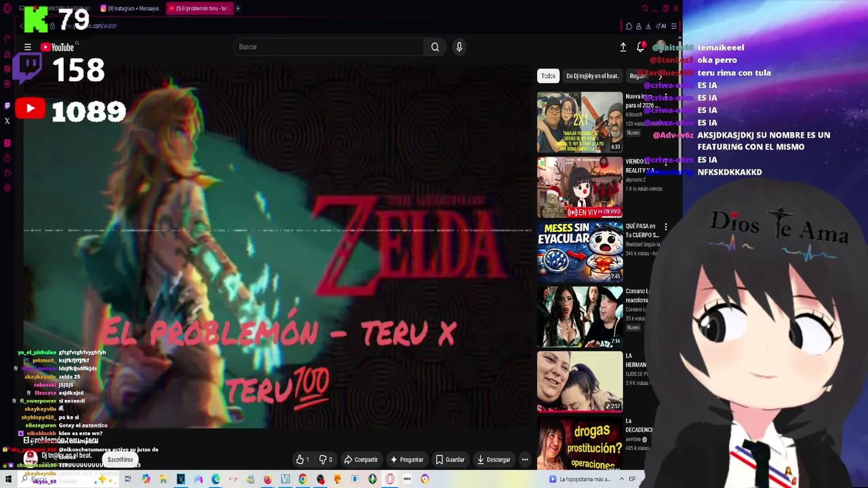Open OBS Studio from the taskbar
This screenshot has height=488, width=868.
tap(320, 479)
